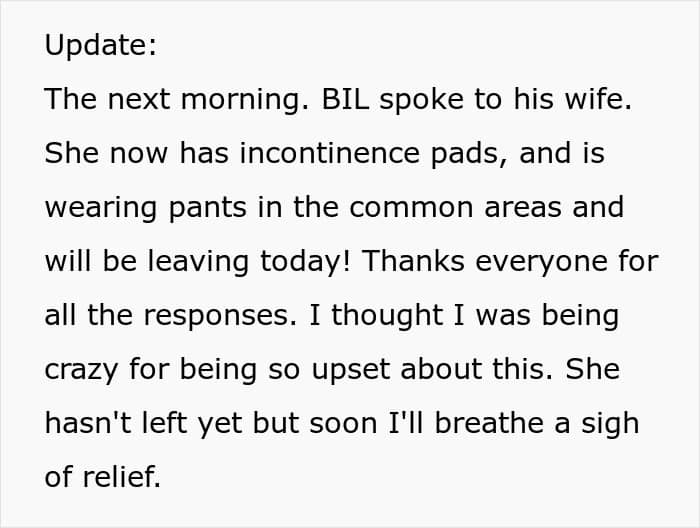This screenshot has width=700, height=528.
Task: Click the word "crazy" in the paragraph
Action: tap(81, 371)
